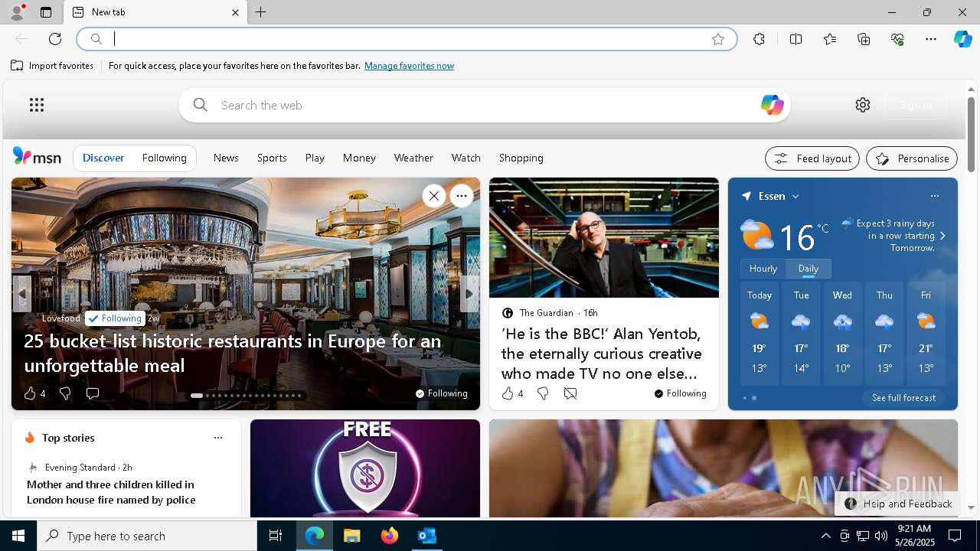Select the Following tab
The width and height of the screenshot is (980, 551).
(164, 158)
